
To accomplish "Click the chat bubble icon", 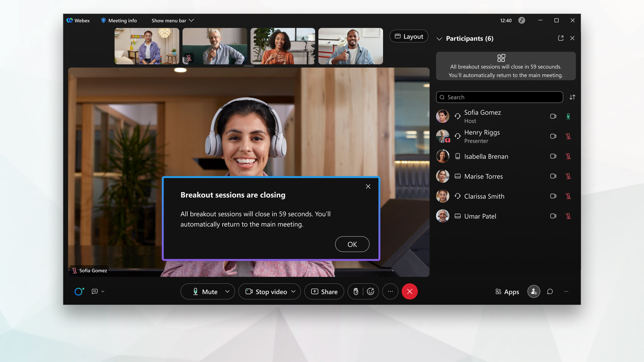I will click(550, 292).
